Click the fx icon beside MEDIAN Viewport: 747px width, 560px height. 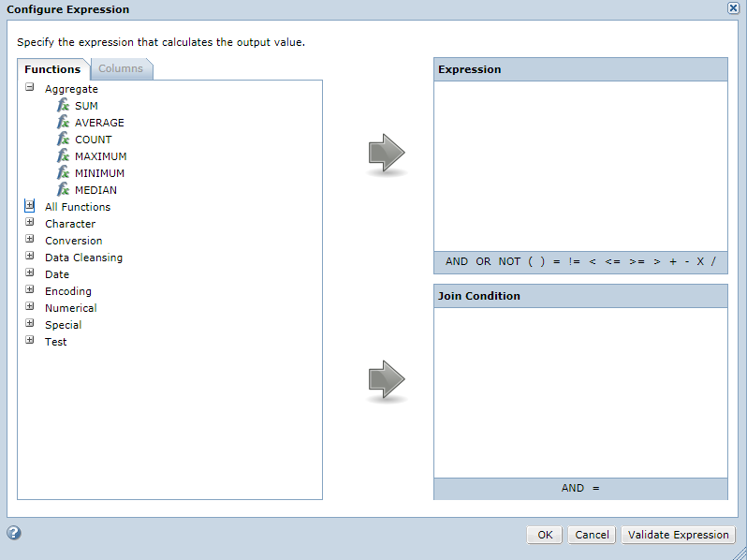pos(63,190)
